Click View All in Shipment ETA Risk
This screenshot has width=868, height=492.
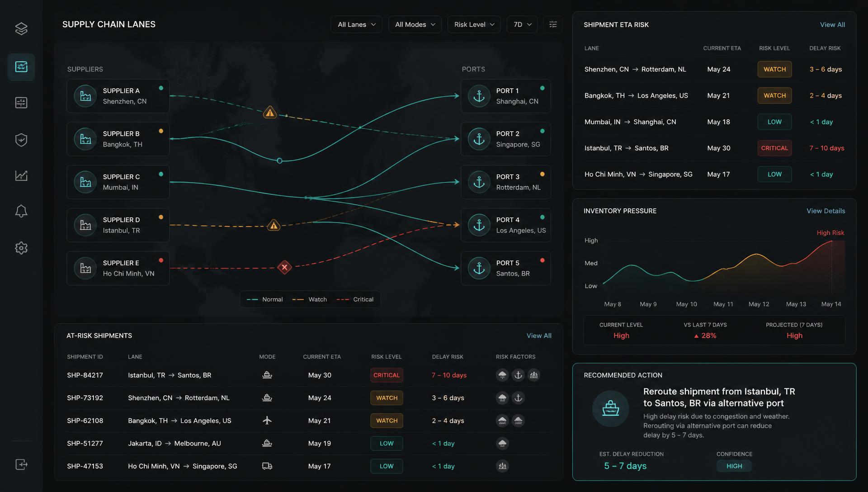pos(832,25)
